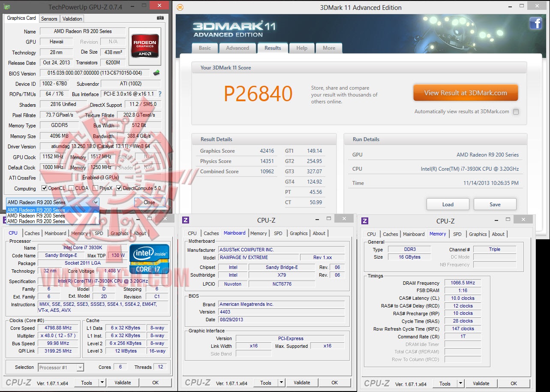Click the CPU-Z Mainboard window purple Z icon
Viewport: 550px width, 392px height.
pyautogui.click(x=186, y=220)
